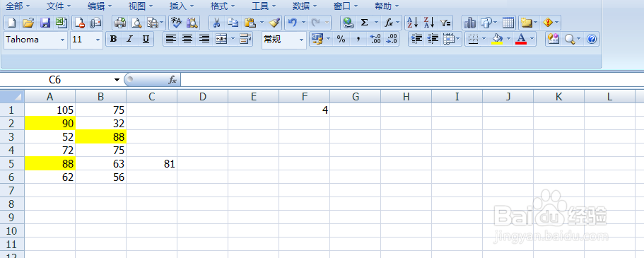This screenshot has height=258, width=644.
Task: Open help with question mark icon
Action: (592, 40)
